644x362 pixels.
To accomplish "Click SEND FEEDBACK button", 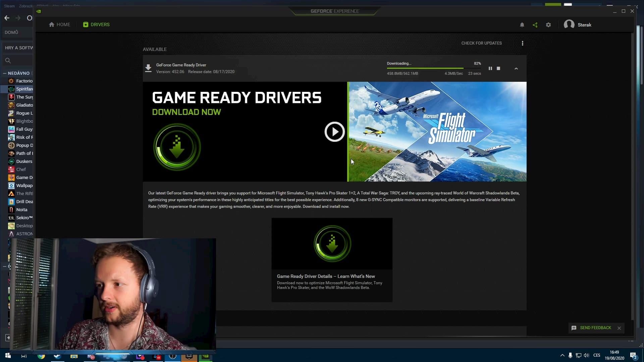I will 592,328.
